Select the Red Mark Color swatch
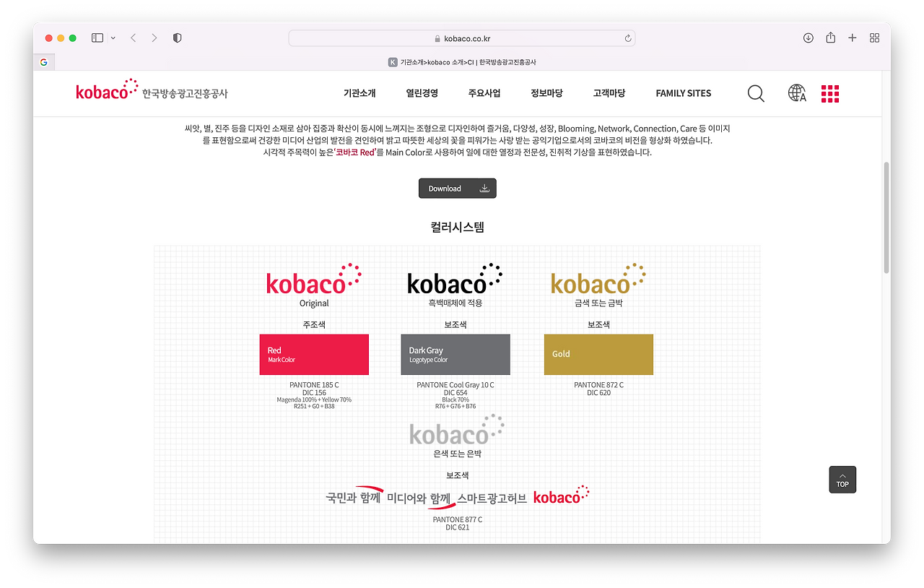924x588 pixels. [314, 355]
